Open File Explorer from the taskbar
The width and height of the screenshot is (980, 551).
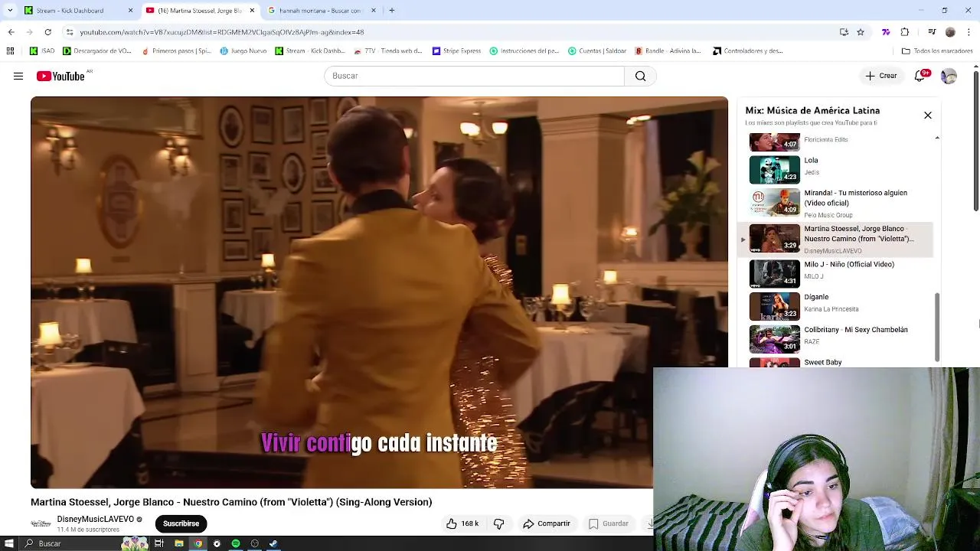point(178,543)
